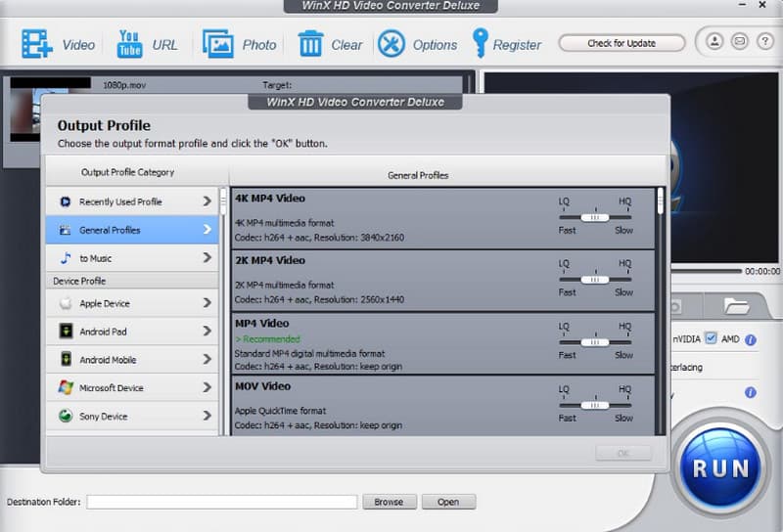Click the mail envelope round icon
The height and width of the screenshot is (532, 783).
tap(740, 41)
